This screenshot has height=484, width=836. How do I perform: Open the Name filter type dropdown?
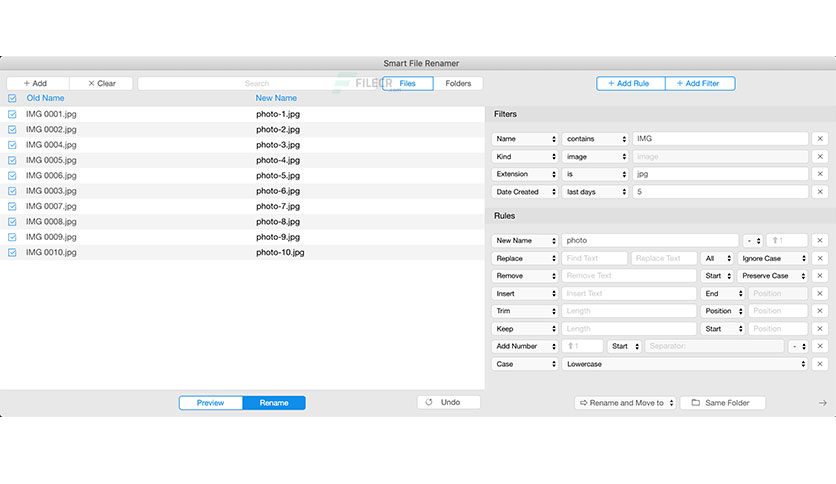coord(525,139)
